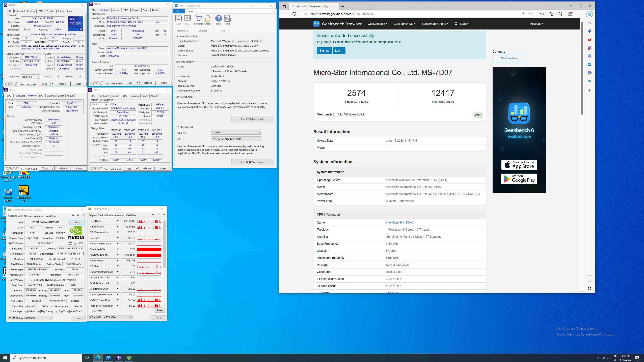Open 3DMark2001 SE desktop shortcut
This screenshot has width=644, height=362.
click(x=24, y=194)
